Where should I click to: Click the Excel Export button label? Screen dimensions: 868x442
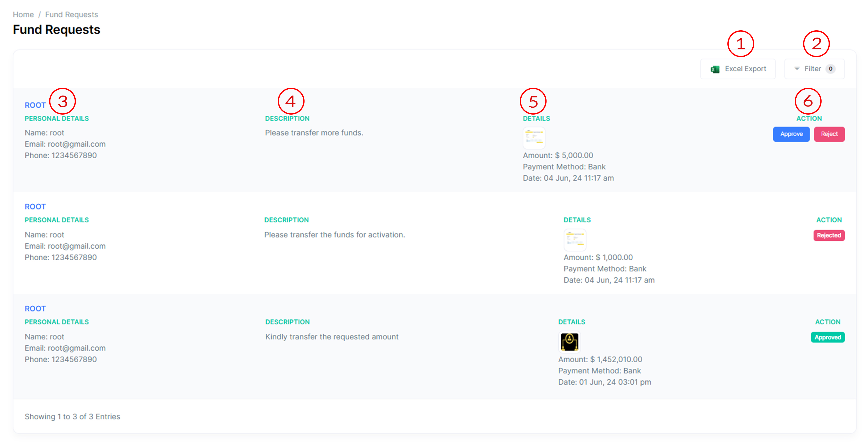[745, 69]
